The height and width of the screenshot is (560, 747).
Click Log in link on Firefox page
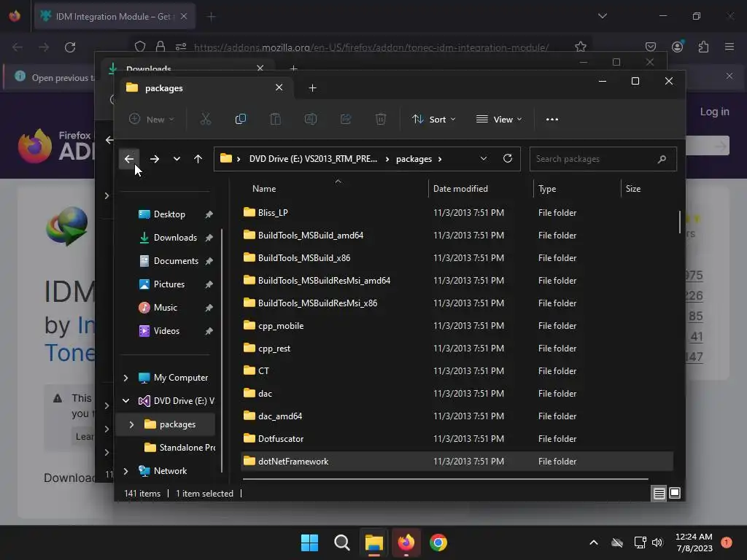[x=715, y=112]
